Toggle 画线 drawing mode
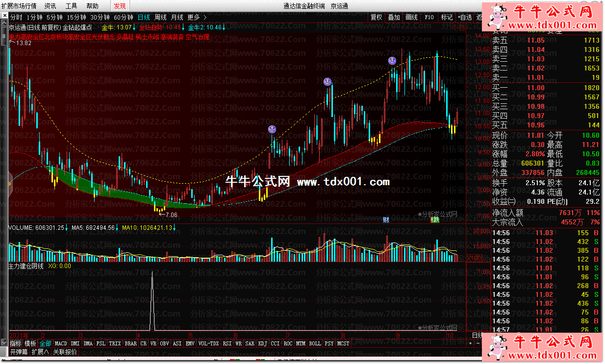The width and height of the screenshot is (605, 364). tap(411, 17)
